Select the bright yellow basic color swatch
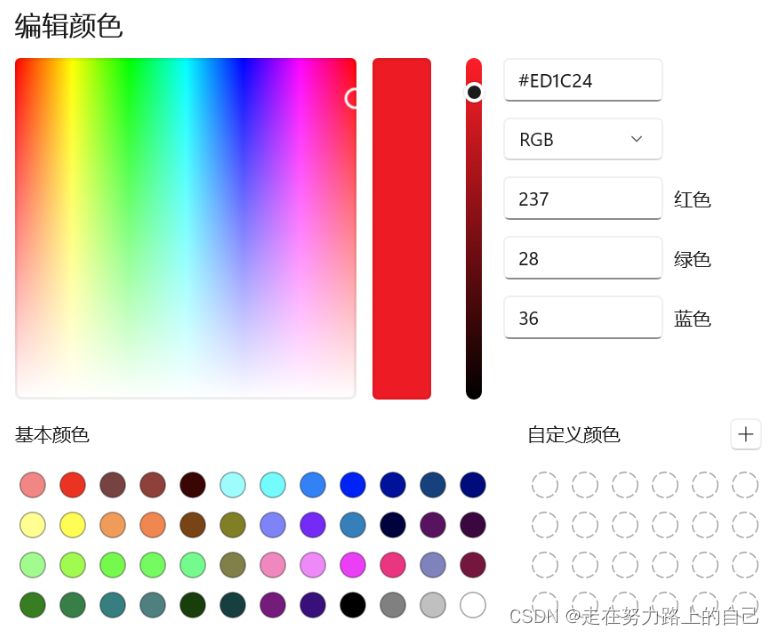 [73, 524]
